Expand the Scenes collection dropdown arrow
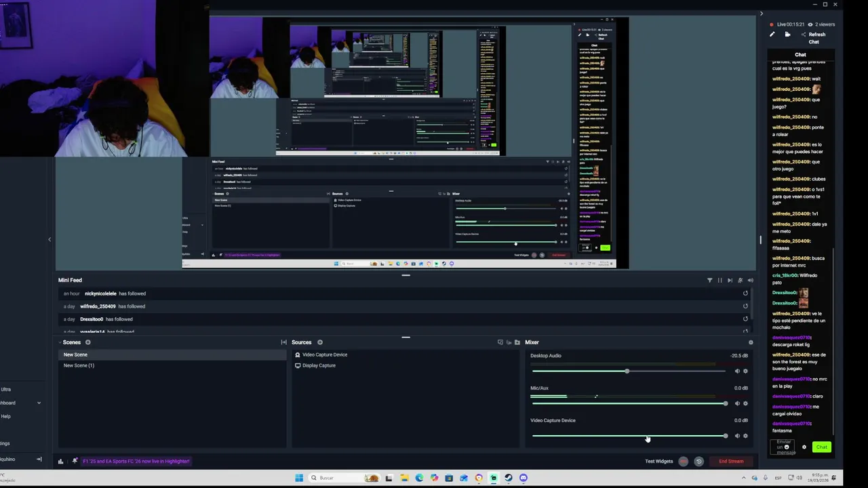 pyautogui.click(x=60, y=342)
